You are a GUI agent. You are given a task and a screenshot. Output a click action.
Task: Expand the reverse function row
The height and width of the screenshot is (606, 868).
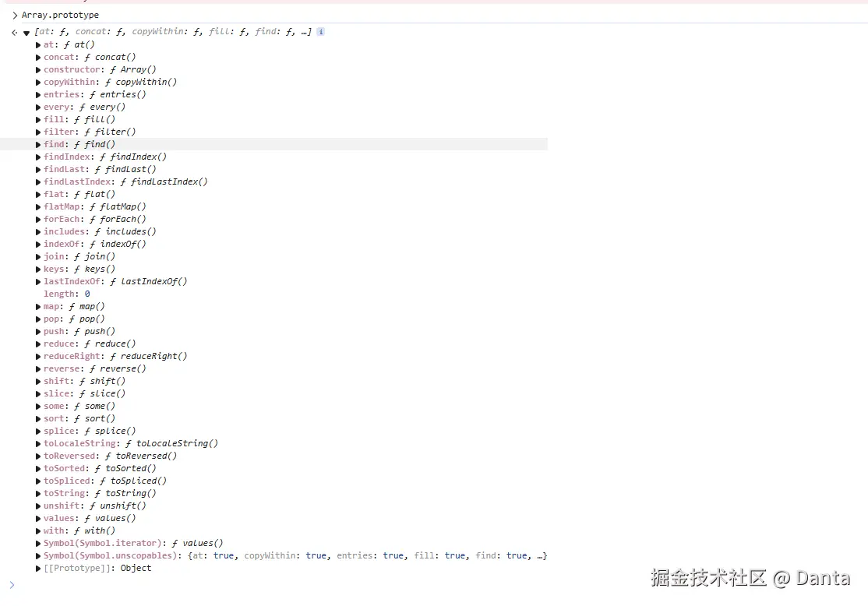(38, 369)
